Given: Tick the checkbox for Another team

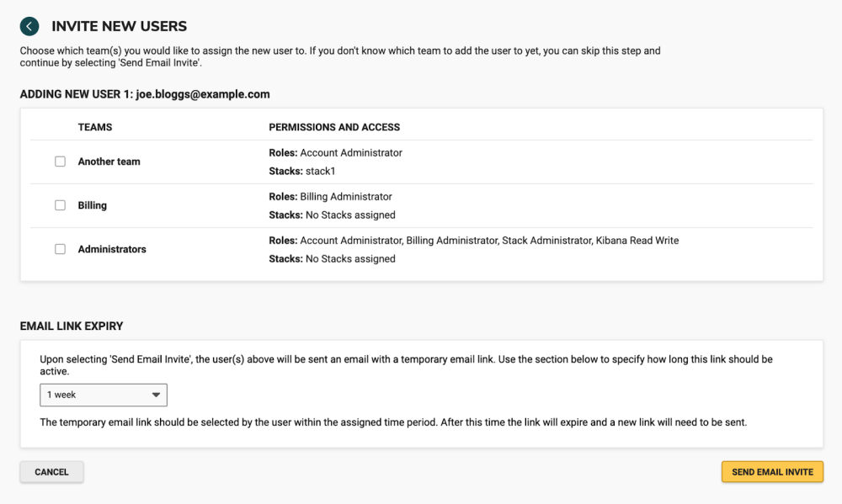Looking at the screenshot, I should point(60,162).
